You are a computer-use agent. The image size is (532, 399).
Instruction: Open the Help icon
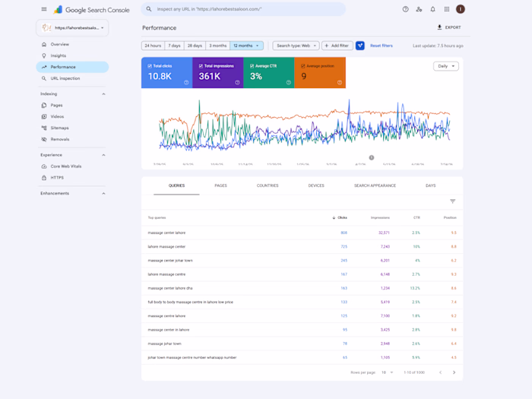405,9
